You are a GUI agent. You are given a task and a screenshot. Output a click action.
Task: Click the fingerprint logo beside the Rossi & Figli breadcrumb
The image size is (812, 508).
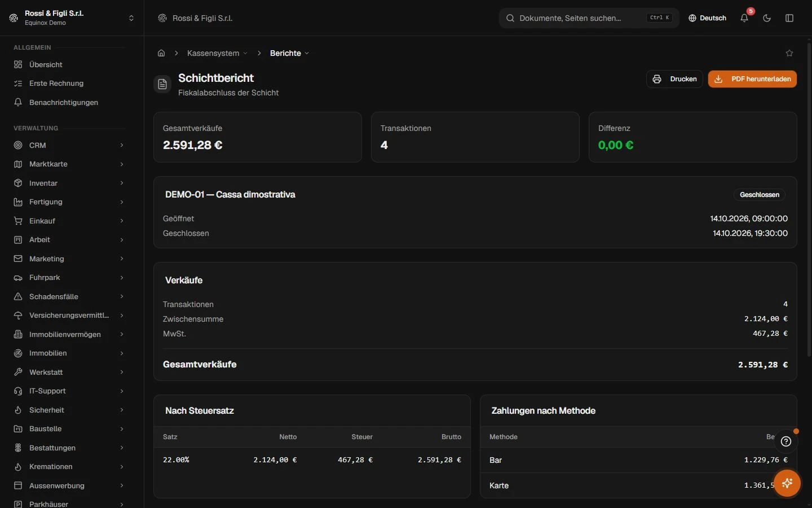tap(162, 18)
